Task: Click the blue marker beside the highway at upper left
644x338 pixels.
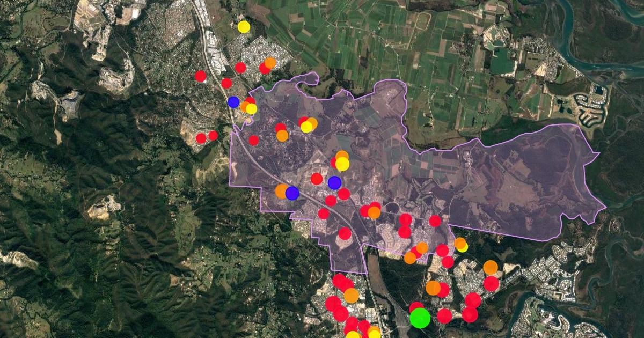Action: pos(233,102)
